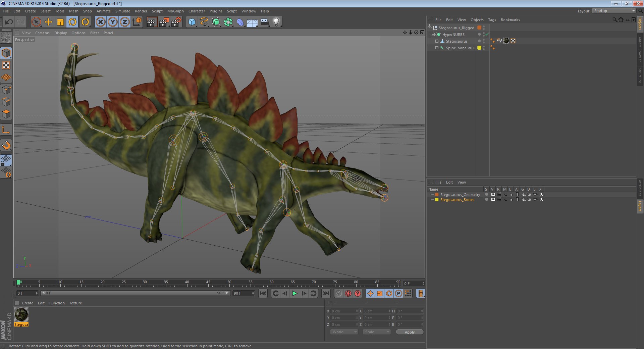Add a Cube primitive object
The image size is (644, 349).
[192, 22]
